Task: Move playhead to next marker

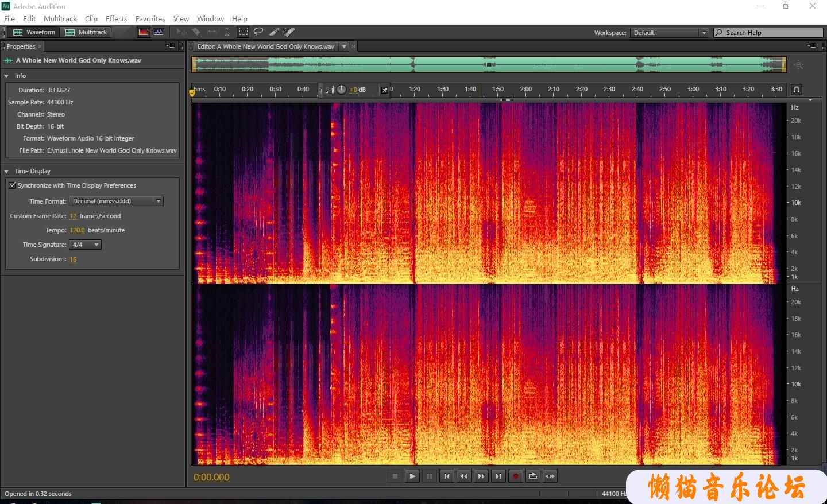Action: coord(498,476)
